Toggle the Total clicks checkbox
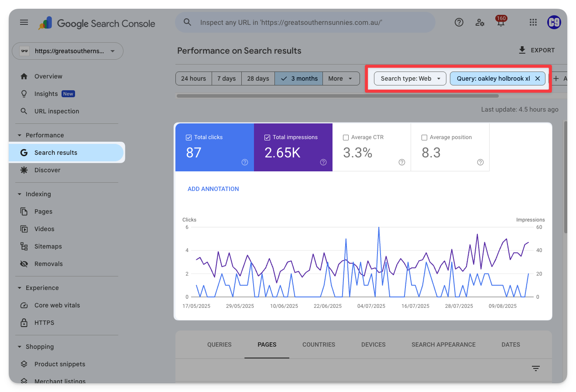This screenshot has width=576, height=392. [x=189, y=137]
